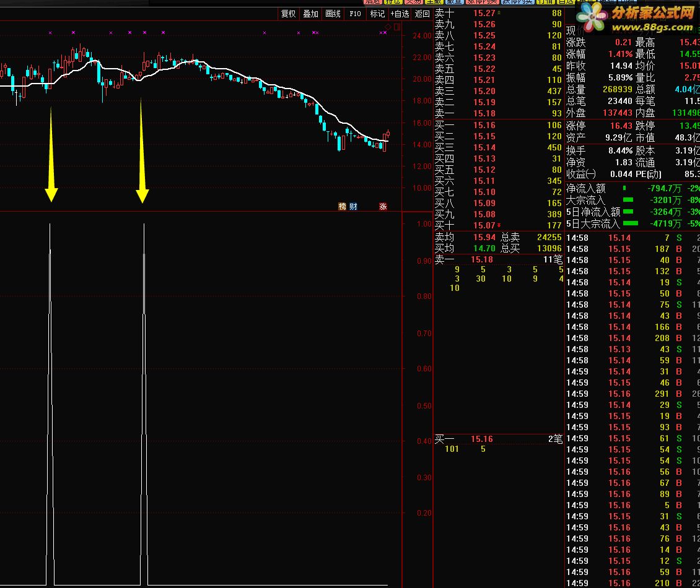The width and height of the screenshot is (700, 588).
Task: Click the 净流入额 -794.7万 row
Action: point(632,188)
